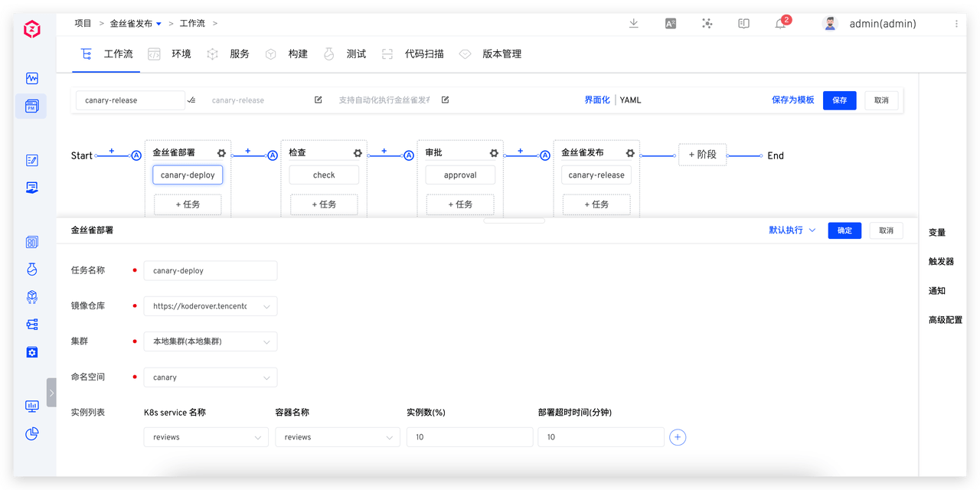Open the documentation book icon

[x=743, y=24]
